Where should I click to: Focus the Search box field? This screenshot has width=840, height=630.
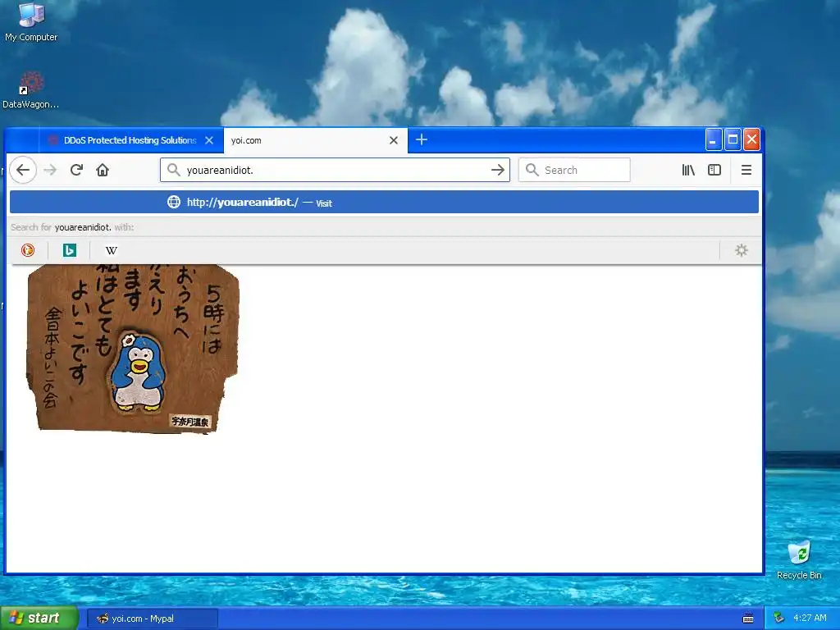click(574, 171)
